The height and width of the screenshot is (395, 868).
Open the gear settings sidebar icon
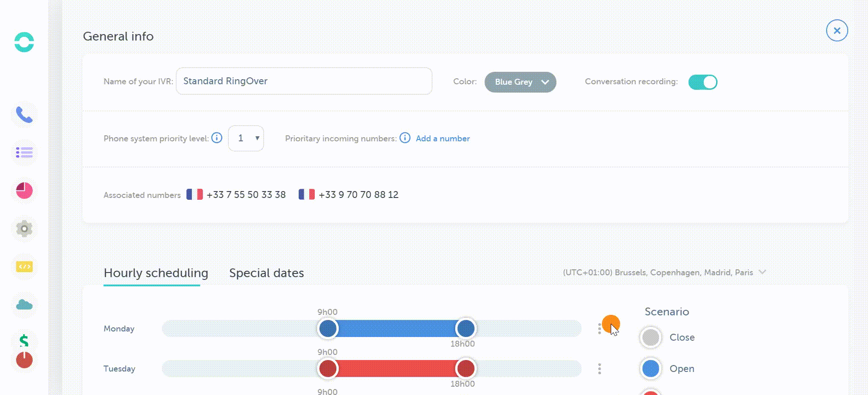click(x=24, y=228)
